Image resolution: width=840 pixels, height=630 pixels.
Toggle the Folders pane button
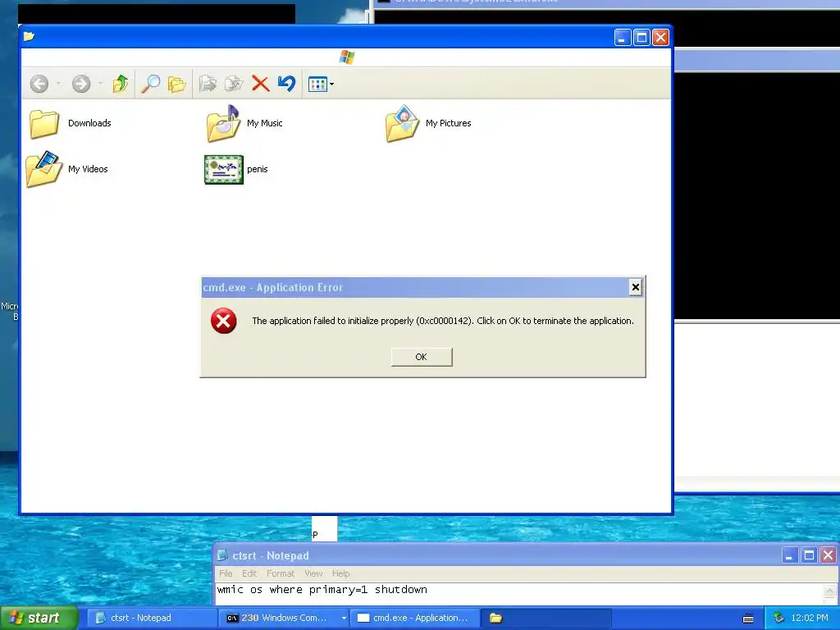point(176,84)
